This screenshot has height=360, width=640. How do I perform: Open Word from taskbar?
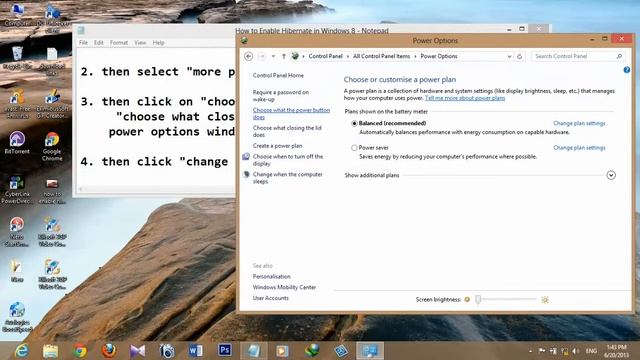(x=196, y=351)
